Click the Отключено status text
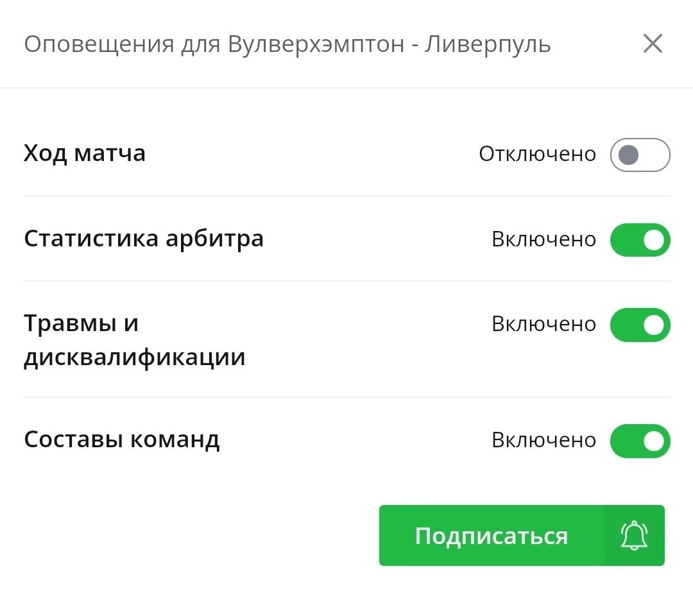The image size is (693, 616). pos(537,155)
